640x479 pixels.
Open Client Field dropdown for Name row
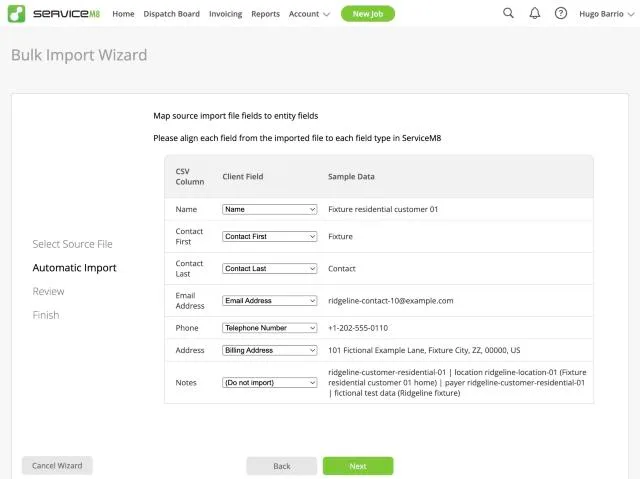coord(269,209)
